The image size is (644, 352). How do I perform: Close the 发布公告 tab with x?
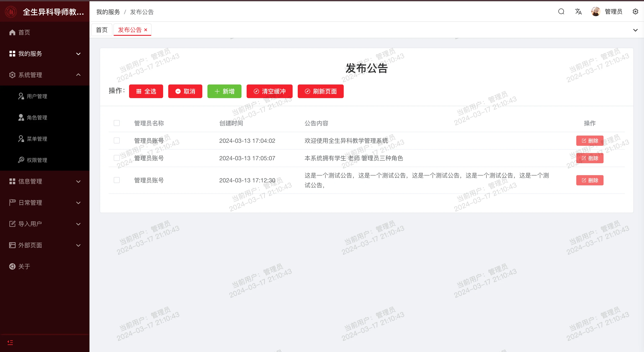tap(146, 30)
